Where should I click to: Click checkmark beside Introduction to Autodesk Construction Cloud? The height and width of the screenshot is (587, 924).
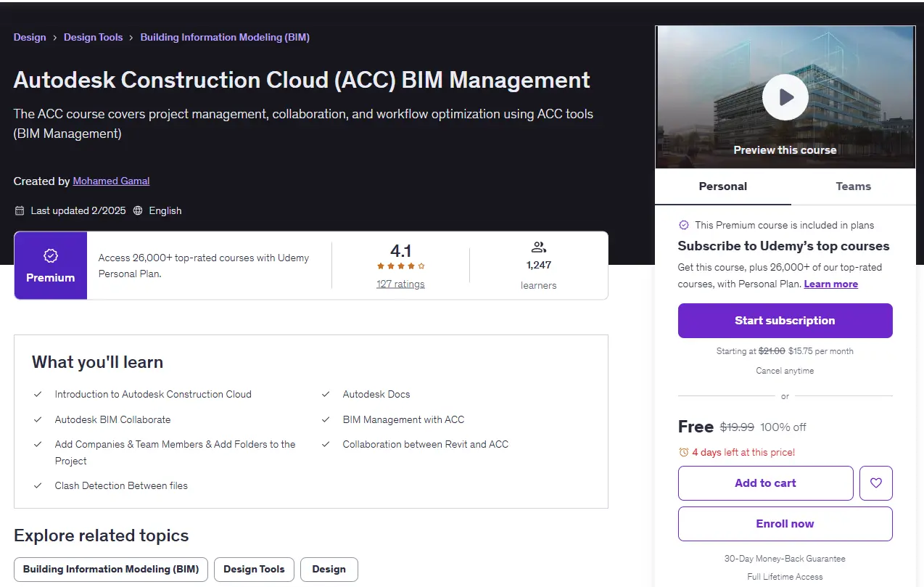[38, 395]
